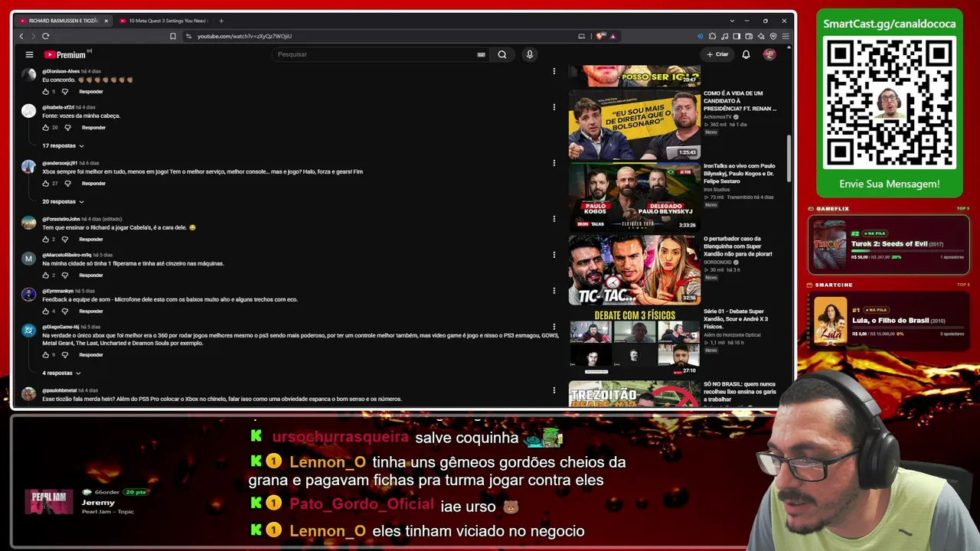Open the TIC-TAC Blanquinha video thumbnail
Image resolution: width=980 pixels, height=551 pixels.
coord(634,269)
